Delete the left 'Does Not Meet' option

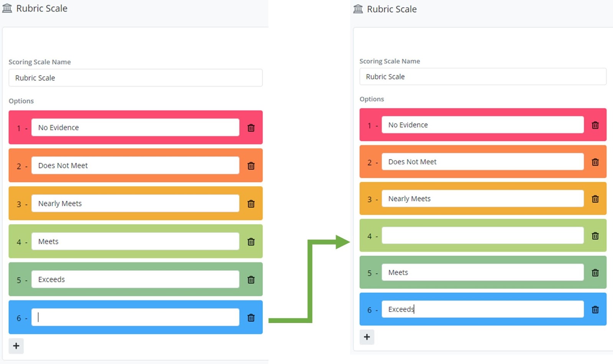click(251, 166)
